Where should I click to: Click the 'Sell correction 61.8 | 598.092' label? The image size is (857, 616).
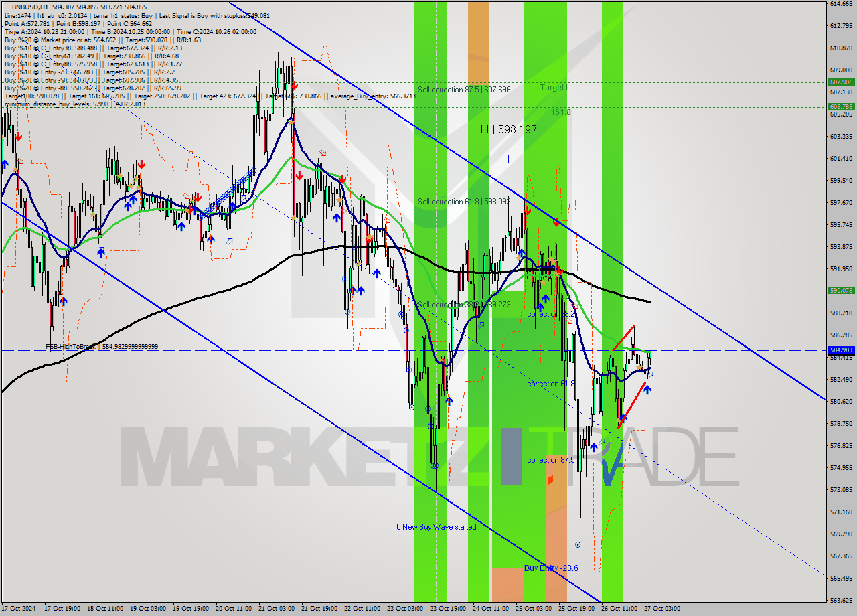[464, 202]
